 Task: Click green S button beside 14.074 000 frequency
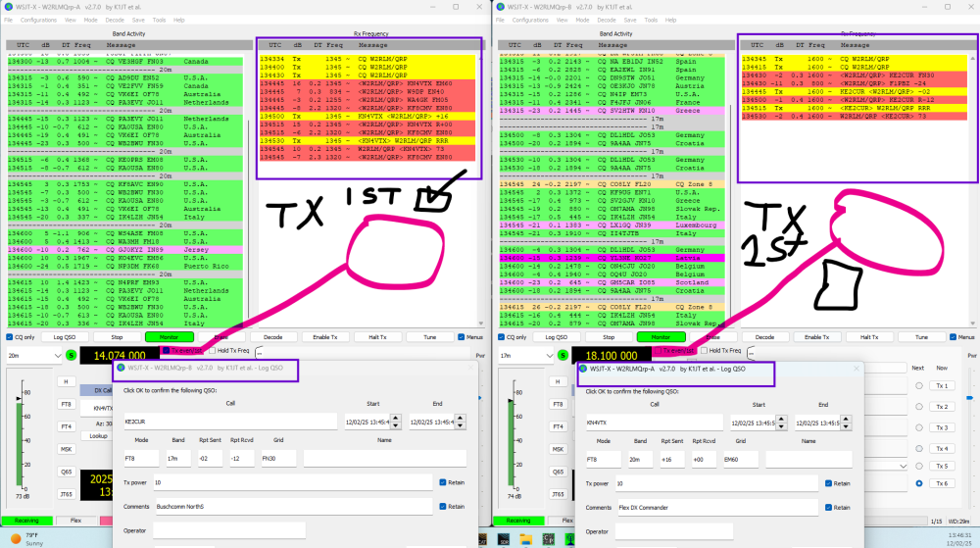coord(72,356)
